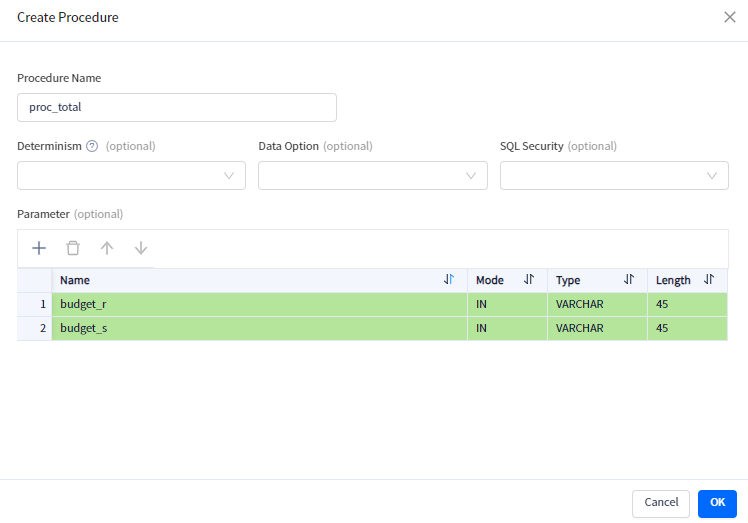Move parameter up with arrow icon

click(x=107, y=248)
